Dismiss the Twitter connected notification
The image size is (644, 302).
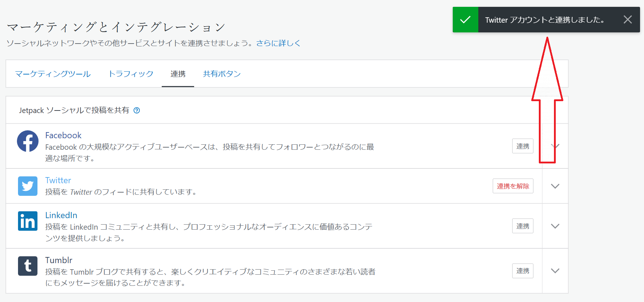[x=627, y=20]
